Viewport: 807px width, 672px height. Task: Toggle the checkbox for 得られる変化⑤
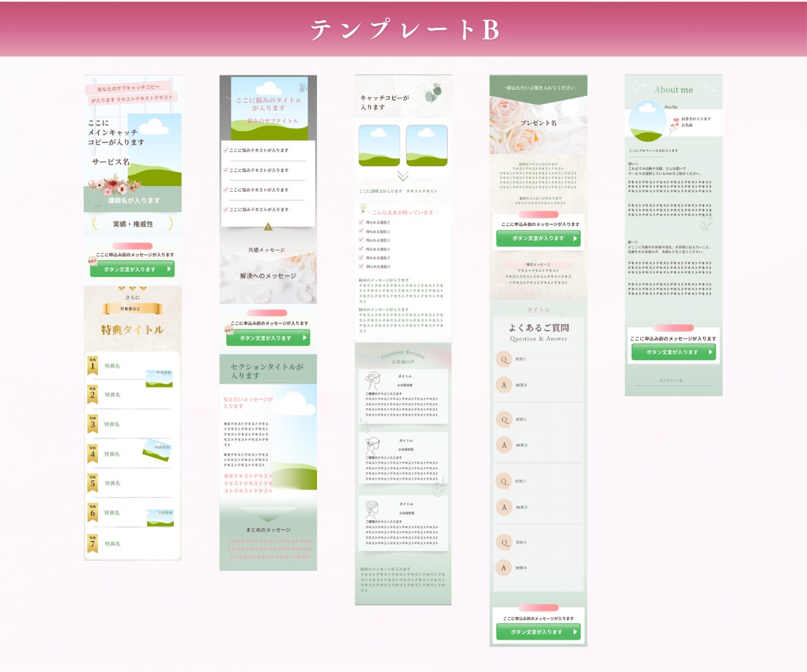[361, 257]
